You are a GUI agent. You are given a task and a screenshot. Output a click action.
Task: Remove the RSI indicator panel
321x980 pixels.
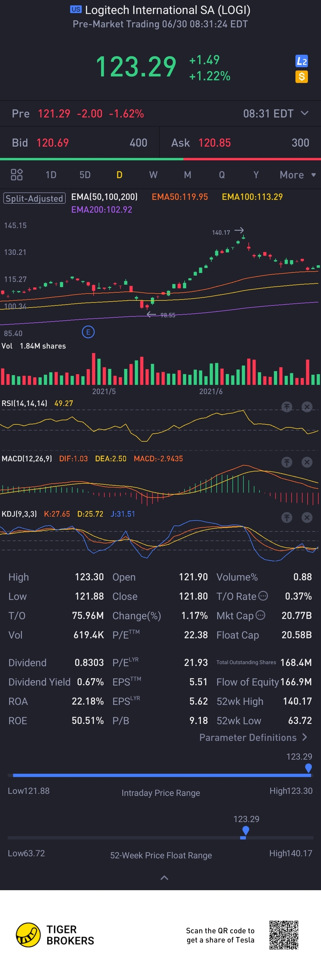tap(307, 407)
